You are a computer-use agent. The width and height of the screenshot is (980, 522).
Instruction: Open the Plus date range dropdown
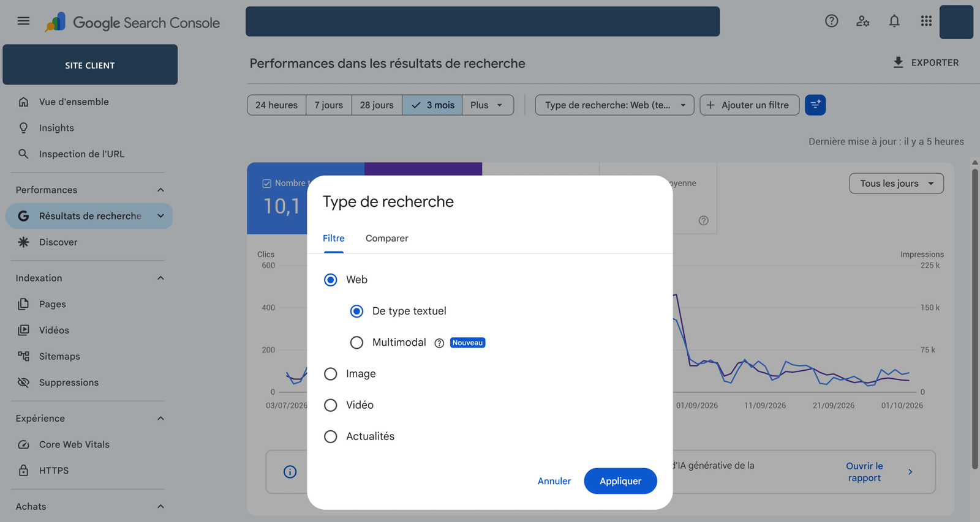pos(488,105)
